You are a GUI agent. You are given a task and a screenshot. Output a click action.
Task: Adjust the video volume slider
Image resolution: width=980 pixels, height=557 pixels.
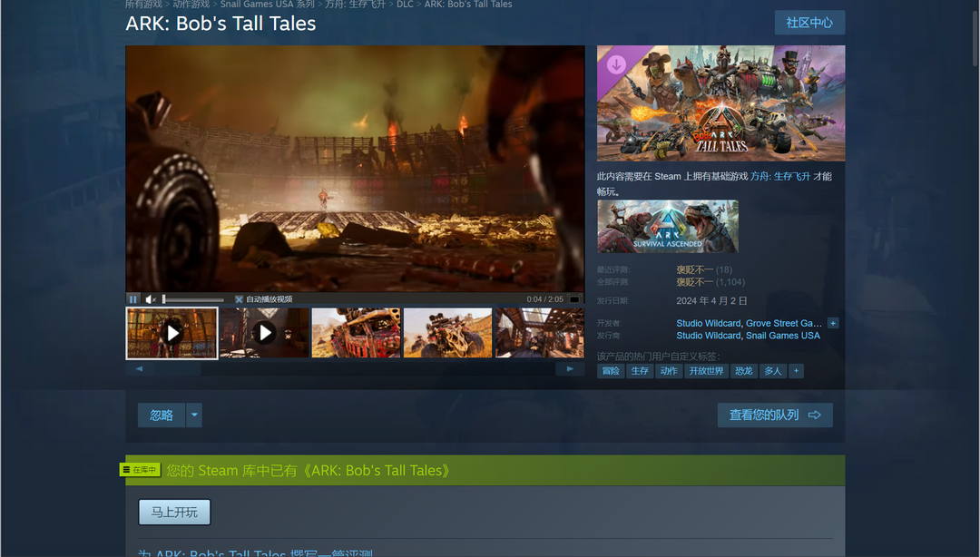[x=193, y=299]
